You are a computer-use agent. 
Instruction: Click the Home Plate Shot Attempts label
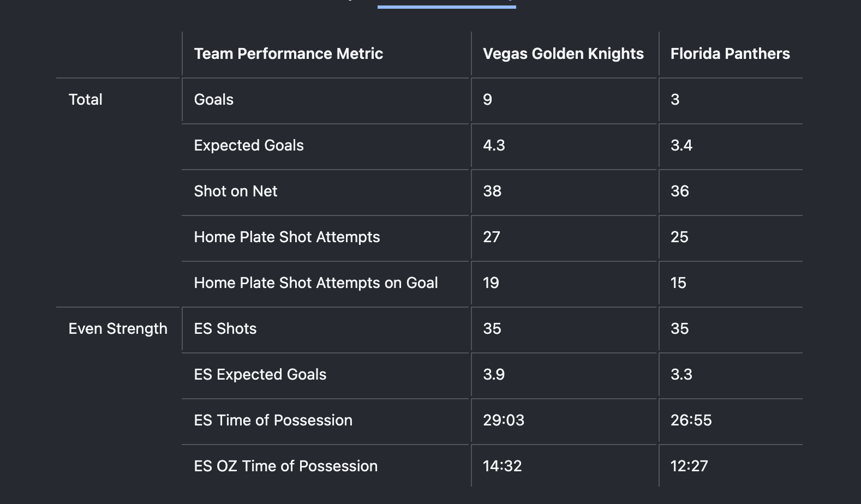pyautogui.click(x=287, y=237)
